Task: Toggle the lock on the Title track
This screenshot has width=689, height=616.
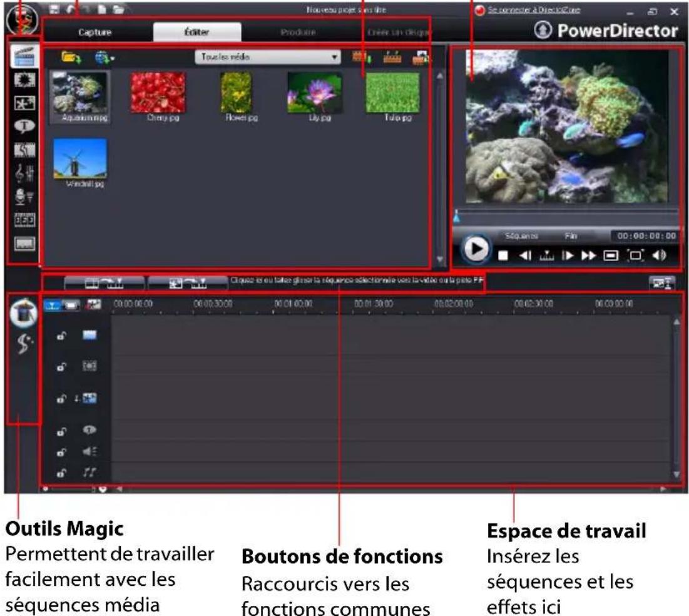Action: [x=61, y=432]
